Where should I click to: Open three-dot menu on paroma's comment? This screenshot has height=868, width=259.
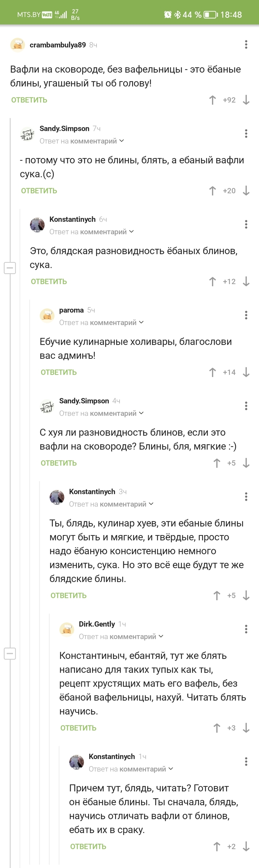[x=246, y=315]
